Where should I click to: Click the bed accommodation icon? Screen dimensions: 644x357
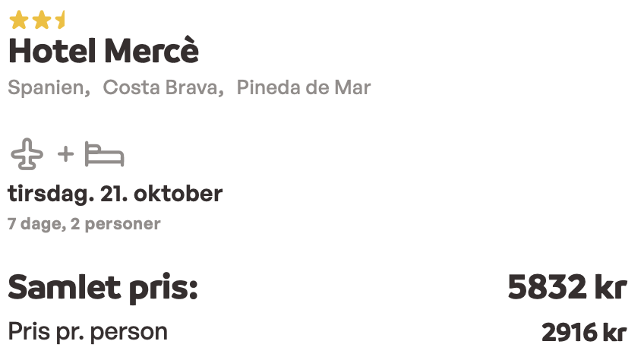pyautogui.click(x=104, y=154)
